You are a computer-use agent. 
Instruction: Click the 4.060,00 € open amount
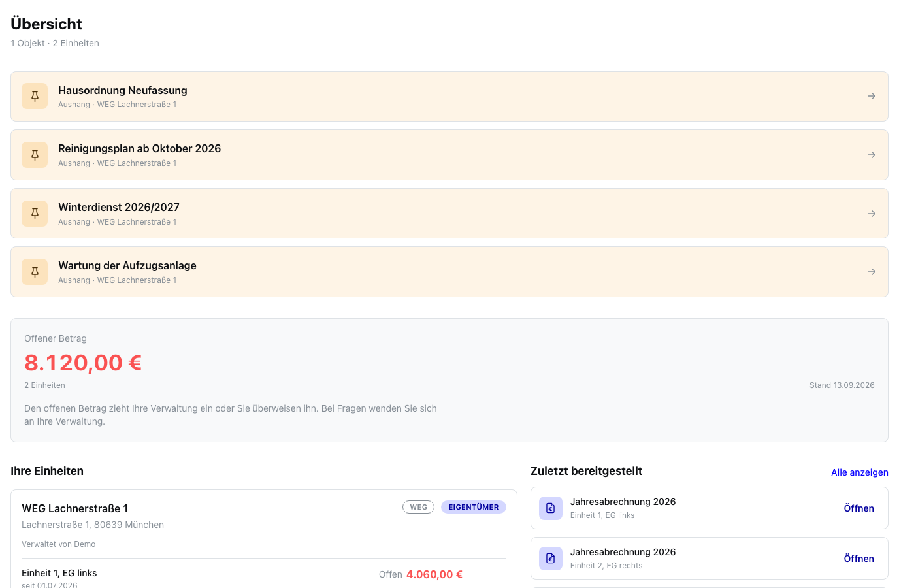pos(434,574)
